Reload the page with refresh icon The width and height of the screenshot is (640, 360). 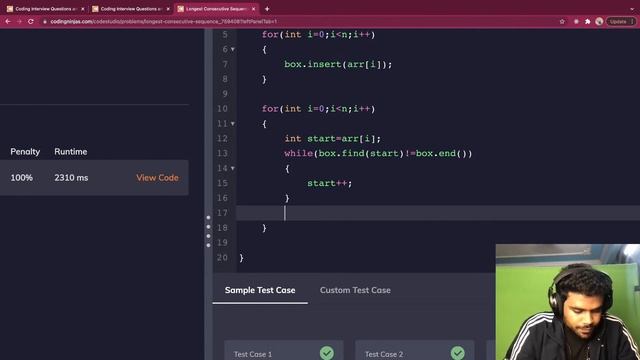(31, 21)
